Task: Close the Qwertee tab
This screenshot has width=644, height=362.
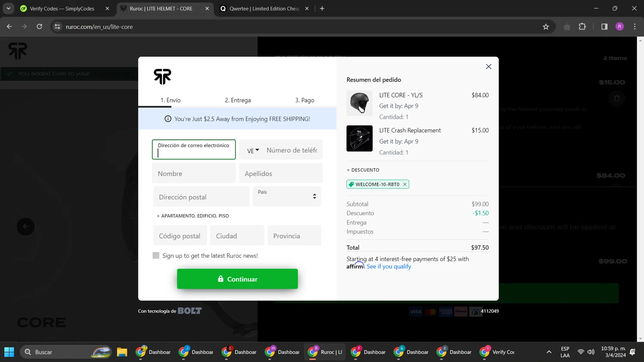Action: (307, 9)
